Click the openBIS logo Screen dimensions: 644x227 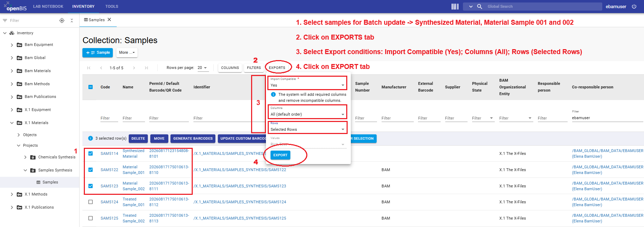[15, 6]
